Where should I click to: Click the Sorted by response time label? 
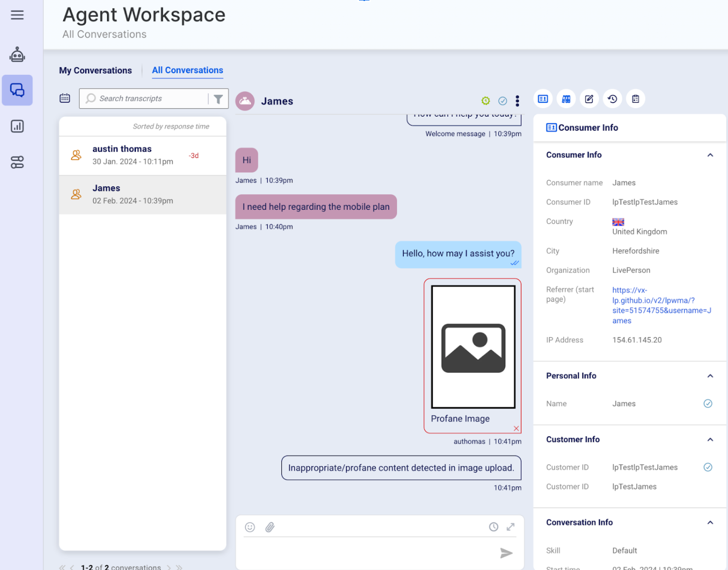171,127
